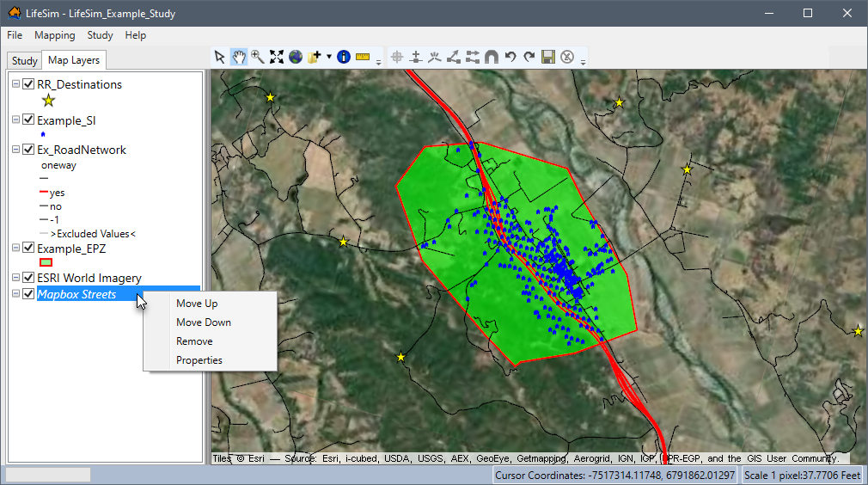Click the LifeSim app icon in title bar
Image resolution: width=868 pixels, height=485 pixels.
coord(15,13)
